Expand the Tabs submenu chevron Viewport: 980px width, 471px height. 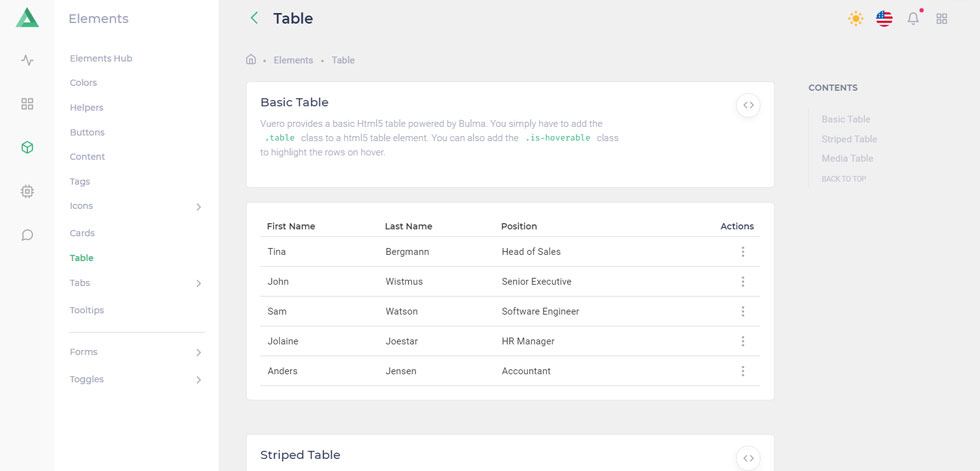click(199, 284)
